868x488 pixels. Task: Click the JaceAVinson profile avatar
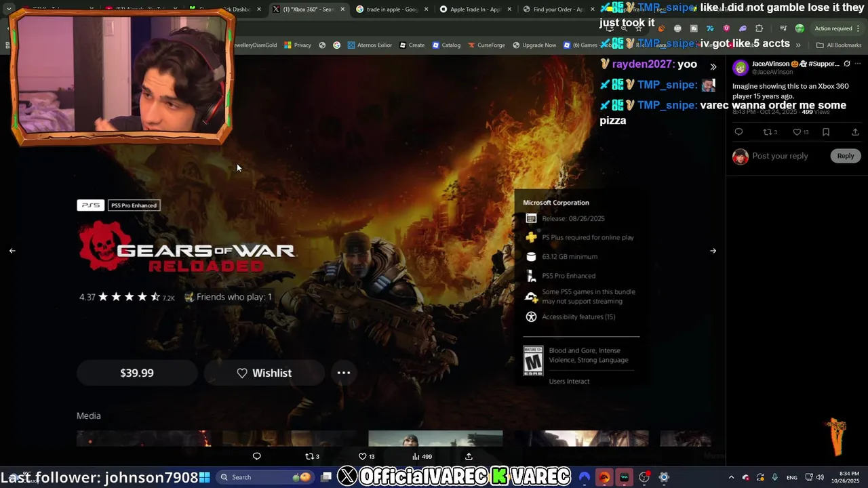click(741, 67)
